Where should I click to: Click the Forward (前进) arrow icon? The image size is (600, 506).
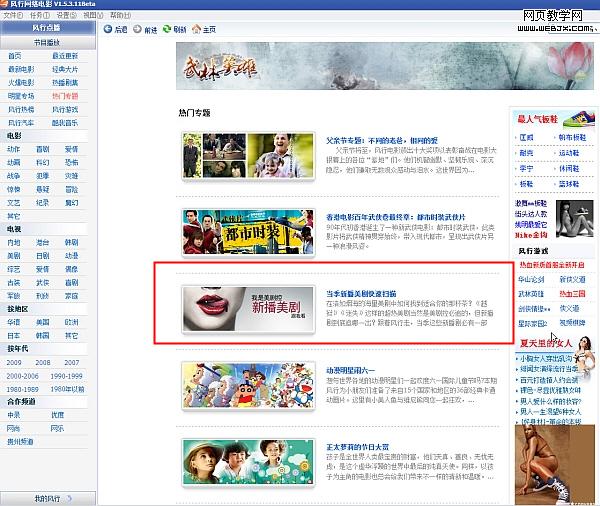[137, 30]
